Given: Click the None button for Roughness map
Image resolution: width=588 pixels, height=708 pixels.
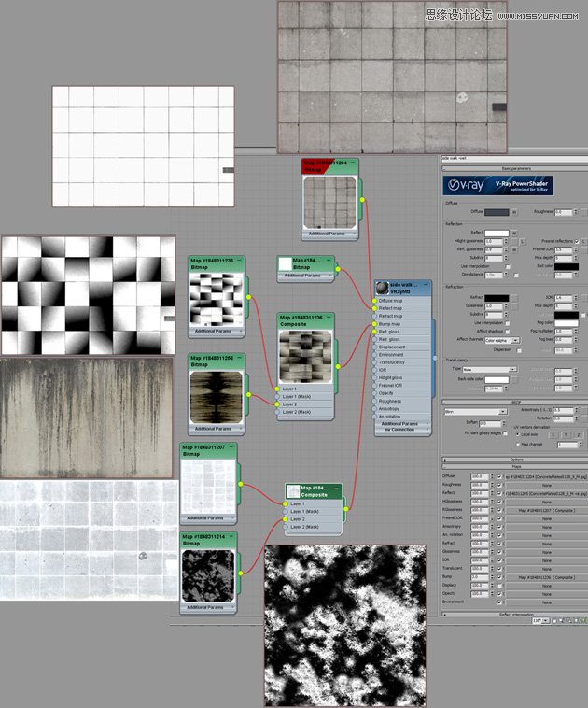Looking at the screenshot, I should pos(546,486).
